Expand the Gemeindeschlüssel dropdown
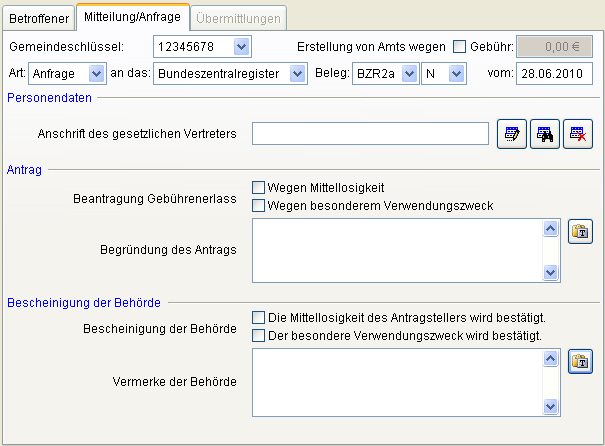 click(240, 46)
